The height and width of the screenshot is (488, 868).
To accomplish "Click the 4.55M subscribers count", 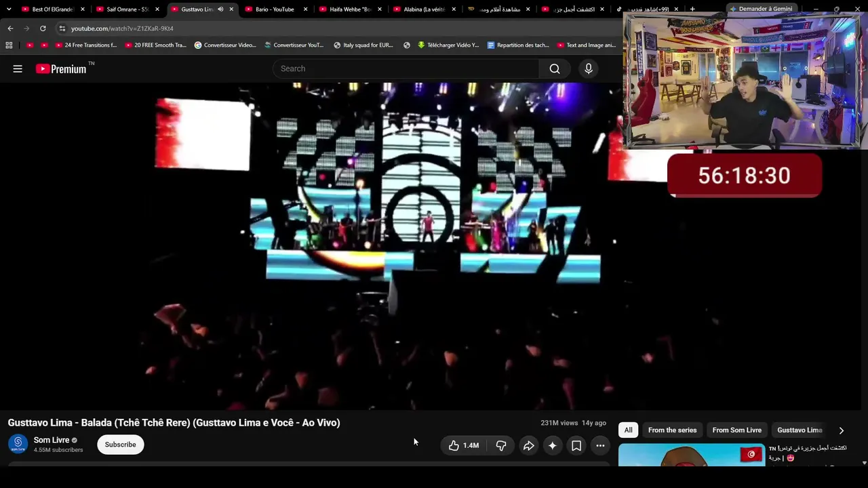I will (x=58, y=450).
